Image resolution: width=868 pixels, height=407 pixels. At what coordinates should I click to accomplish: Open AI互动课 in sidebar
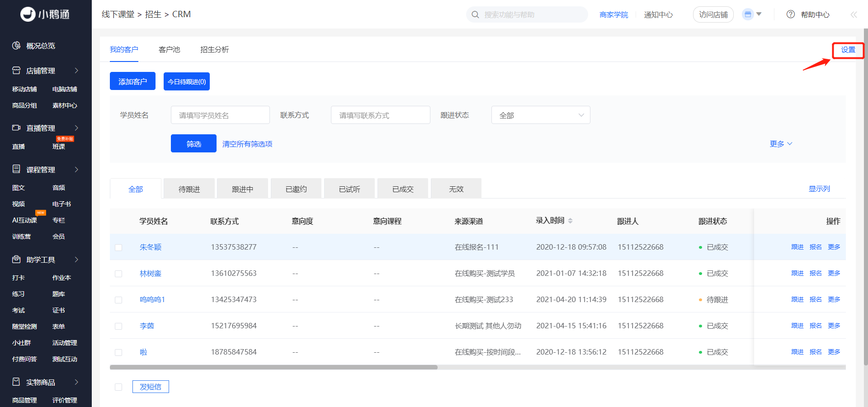pos(24,220)
